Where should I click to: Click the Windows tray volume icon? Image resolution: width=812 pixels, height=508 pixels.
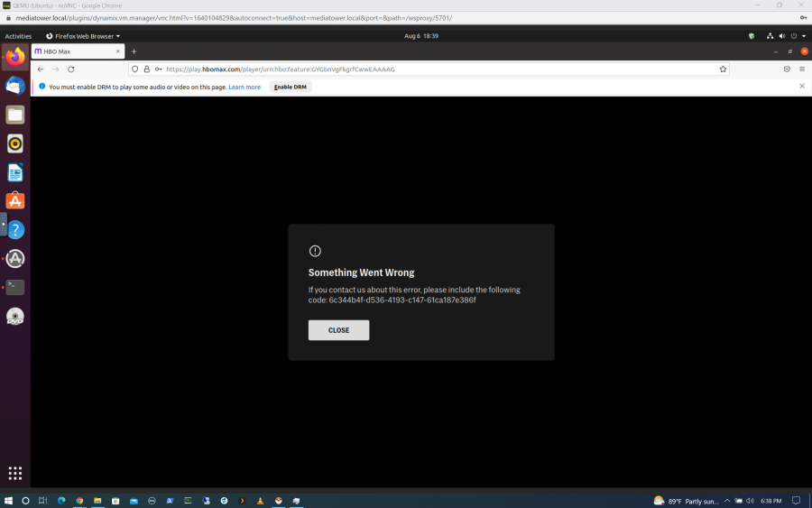(750, 501)
